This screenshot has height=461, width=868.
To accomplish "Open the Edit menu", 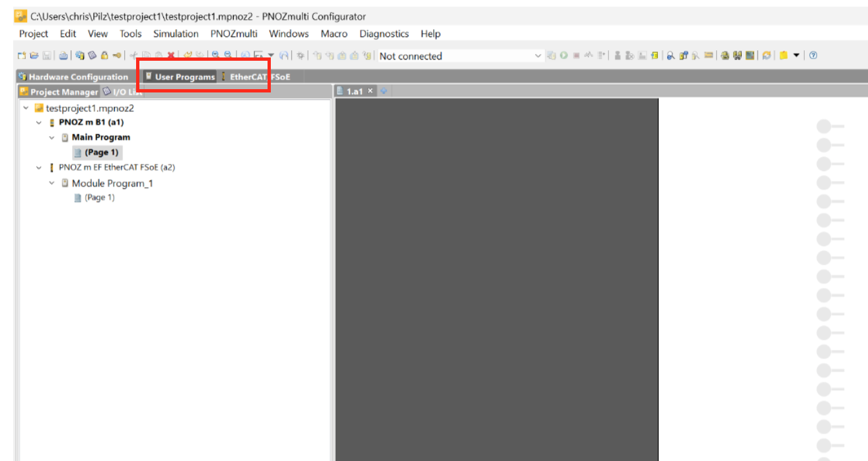I will tap(68, 34).
